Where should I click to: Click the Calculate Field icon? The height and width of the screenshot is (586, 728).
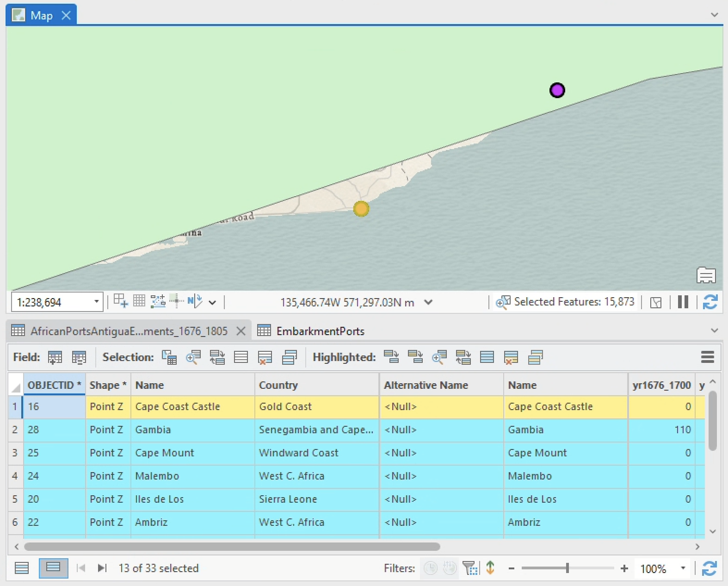[x=79, y=357]
